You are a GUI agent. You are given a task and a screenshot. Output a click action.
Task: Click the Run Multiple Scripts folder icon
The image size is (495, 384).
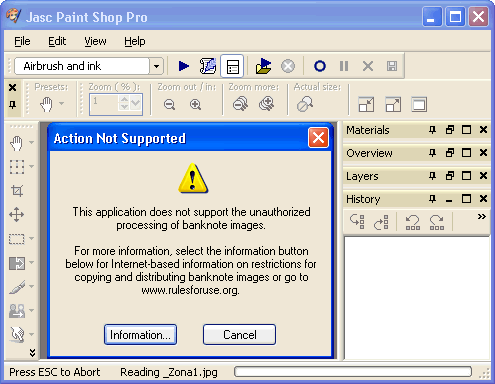[263, 66]
